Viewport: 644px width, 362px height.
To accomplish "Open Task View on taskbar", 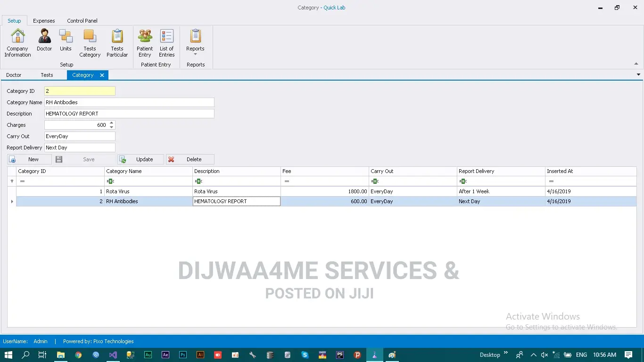I will (x=42, y=355).
